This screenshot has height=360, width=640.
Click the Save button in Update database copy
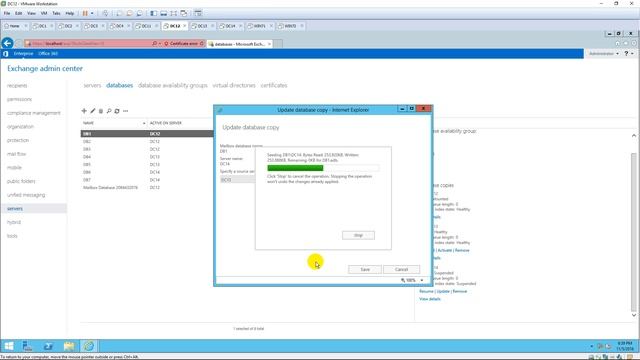[365, 269]
